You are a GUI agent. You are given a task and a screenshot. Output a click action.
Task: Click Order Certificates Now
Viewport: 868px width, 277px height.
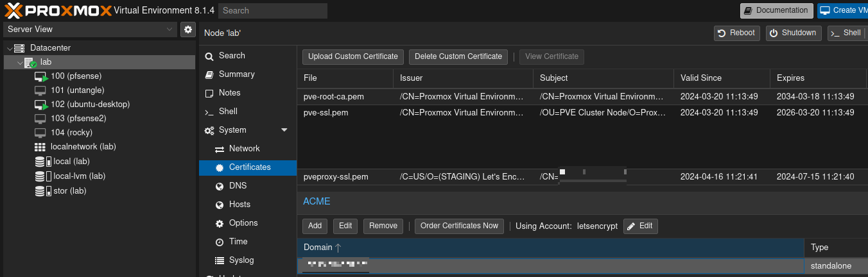coord(460,226)
